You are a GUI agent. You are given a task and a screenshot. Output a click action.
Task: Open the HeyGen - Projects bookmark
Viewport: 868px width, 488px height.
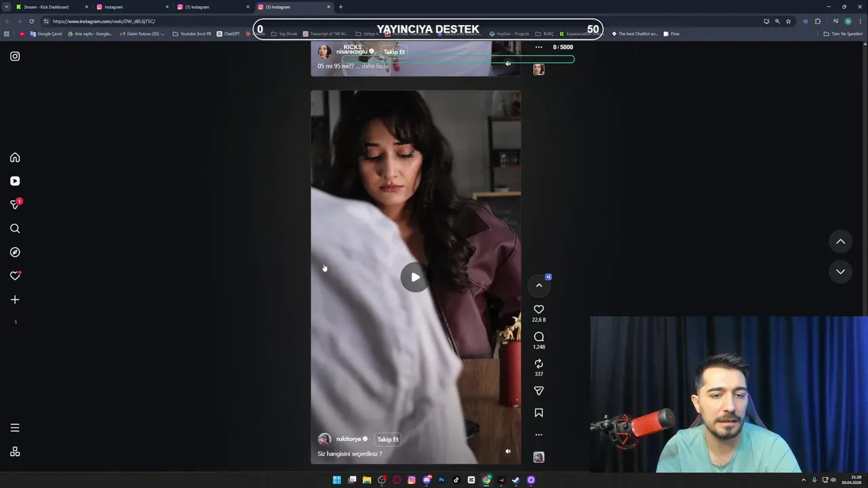509,34
